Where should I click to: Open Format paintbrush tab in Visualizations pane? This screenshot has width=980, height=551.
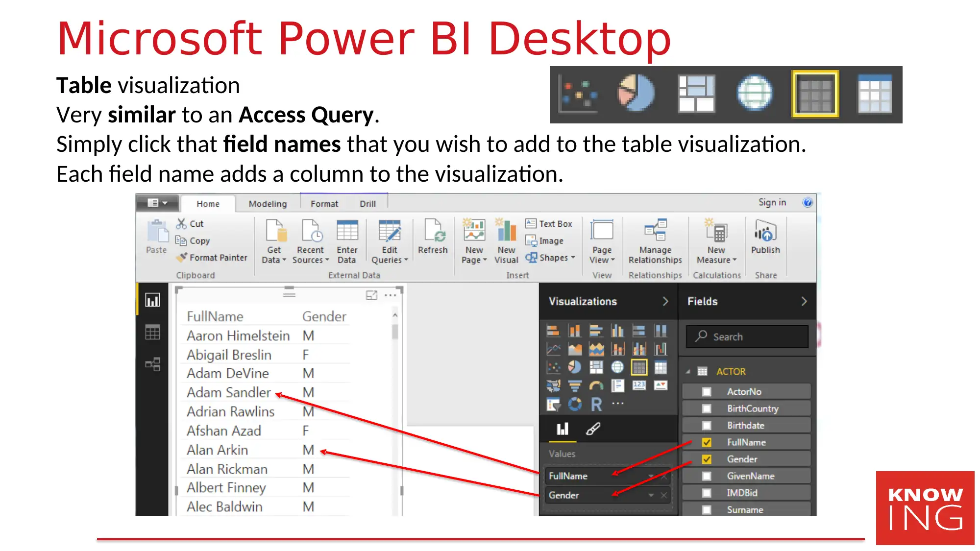pos(593,429)
